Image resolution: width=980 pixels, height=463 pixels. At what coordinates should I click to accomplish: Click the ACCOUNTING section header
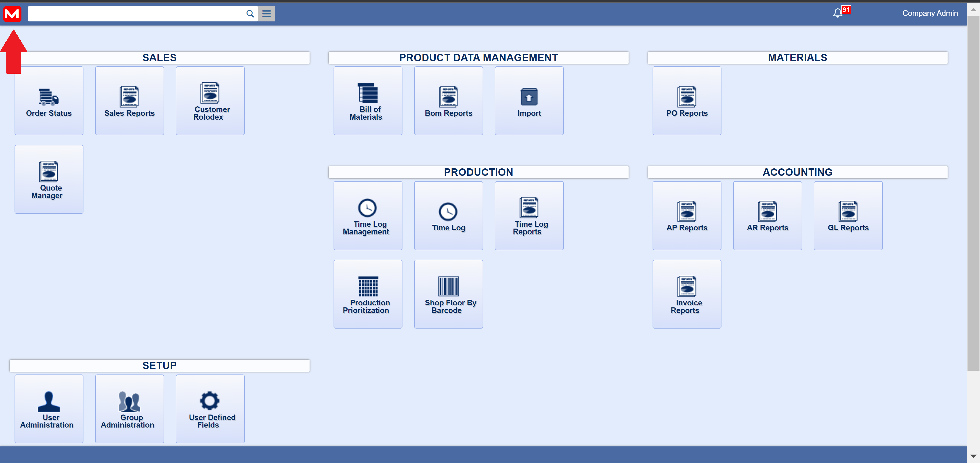(x=797, y=172)
